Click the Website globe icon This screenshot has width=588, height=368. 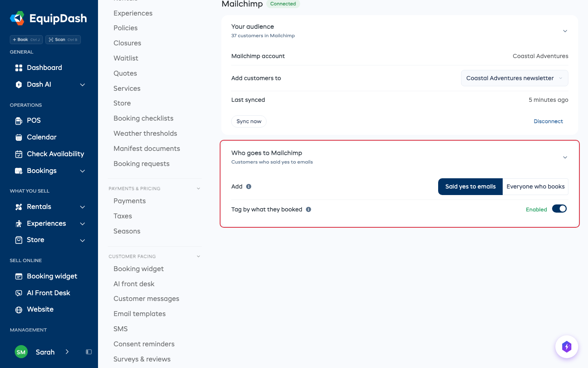(x=19, y=310)
